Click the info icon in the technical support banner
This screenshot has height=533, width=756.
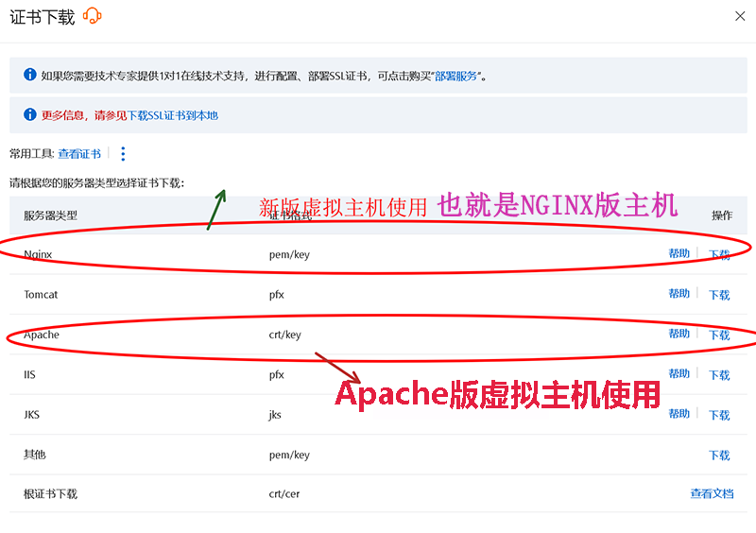(29, 75)
